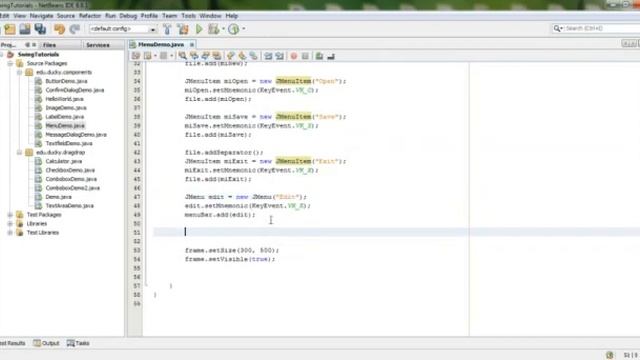Expand the Libraries node

tap(10, 224)
